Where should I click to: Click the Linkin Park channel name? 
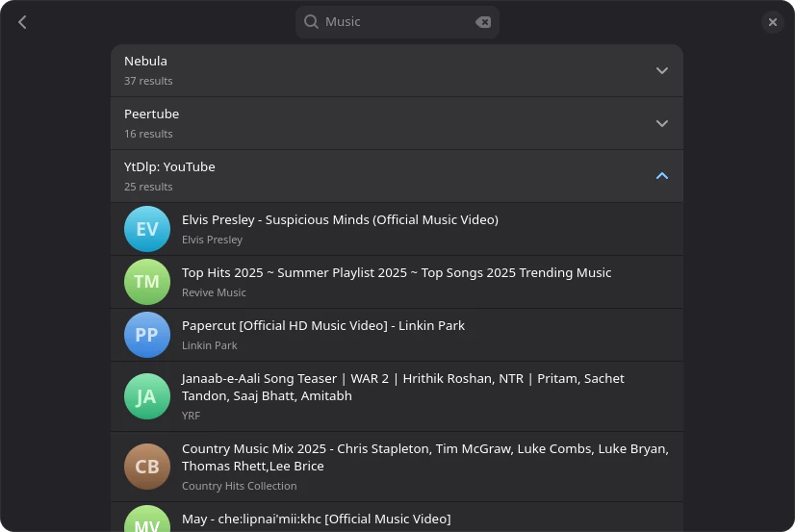pyautogui.click(x=210, y=345)
